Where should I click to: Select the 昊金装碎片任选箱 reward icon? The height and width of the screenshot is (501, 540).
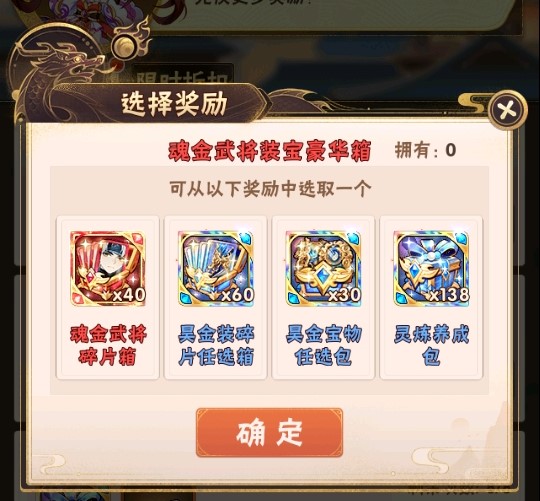(x=216, y=269)
